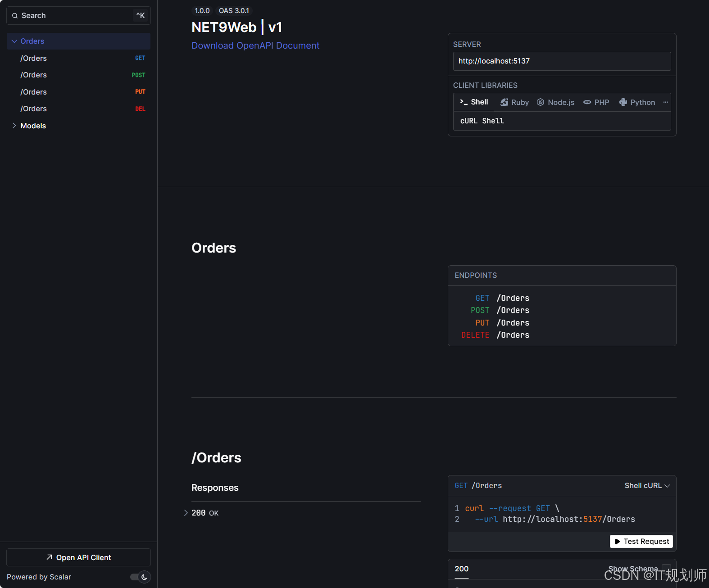Click the Orders tag heading

click(x=214, y=248)
